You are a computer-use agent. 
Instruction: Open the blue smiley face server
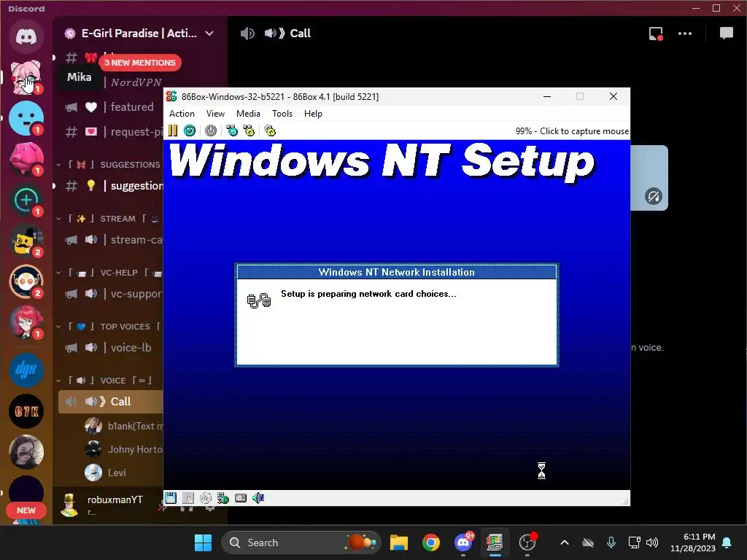coord(26,117)
